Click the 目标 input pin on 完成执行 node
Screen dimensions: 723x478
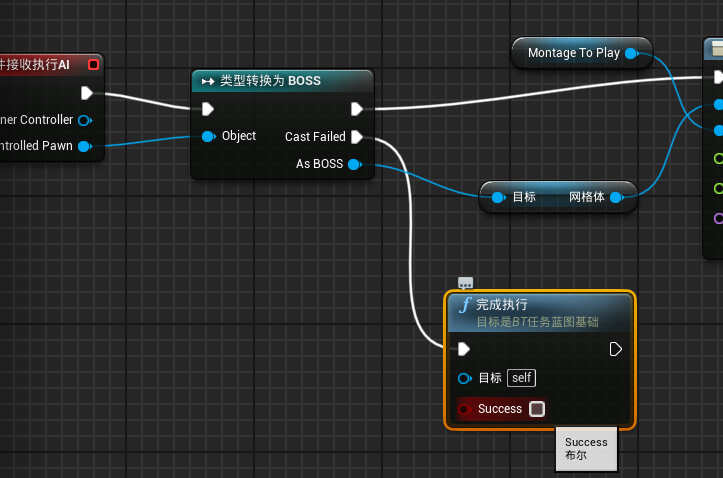click(464, 378)
